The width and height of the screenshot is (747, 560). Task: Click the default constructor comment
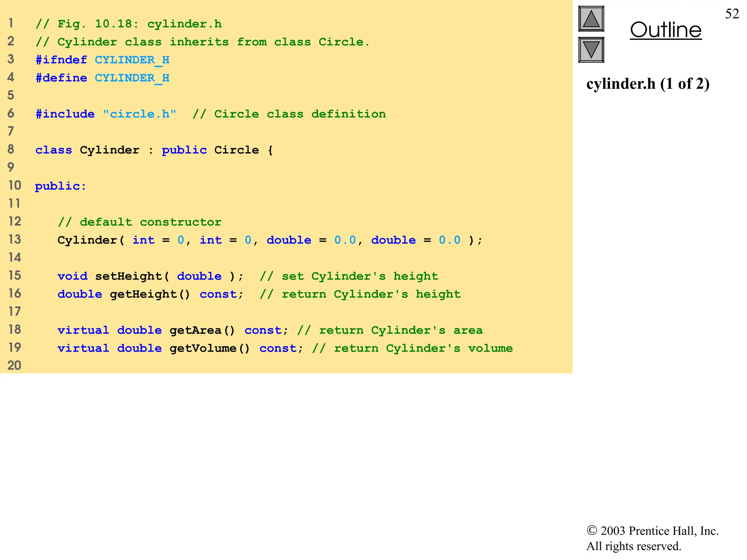click(139, 222)
